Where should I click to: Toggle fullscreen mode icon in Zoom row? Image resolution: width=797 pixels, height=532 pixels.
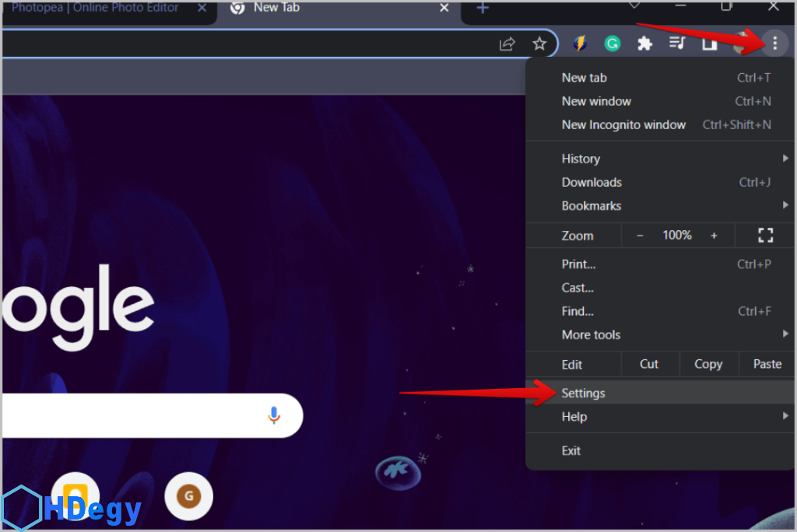tap(765, 235)
